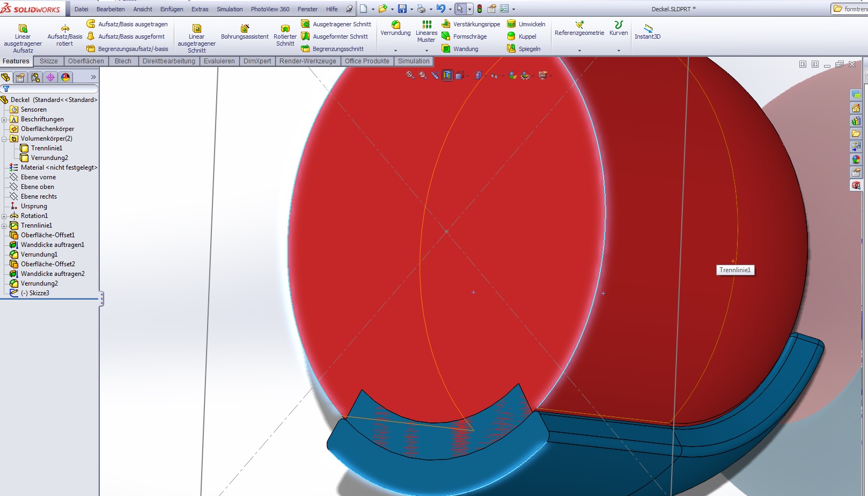This screenshot has width=868, height=496.
Task: Open the PropertyManager tab icon
Action: (x=20, y=77)
